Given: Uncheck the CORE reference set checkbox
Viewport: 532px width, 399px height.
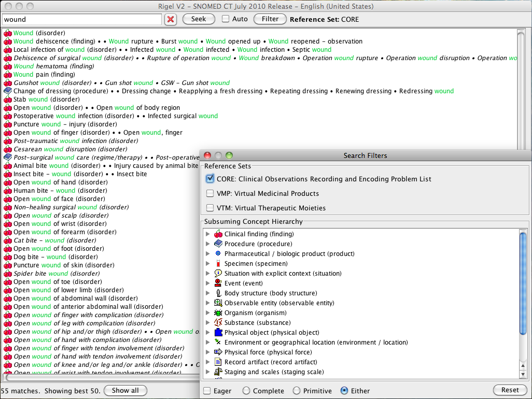Looking at the screenshot, I should (210, 179).
